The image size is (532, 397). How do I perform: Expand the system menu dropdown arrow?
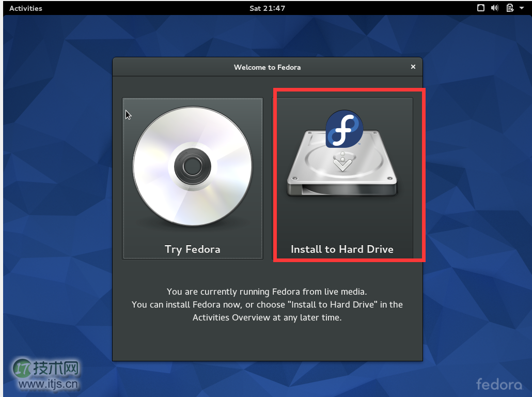pos(523,8)
